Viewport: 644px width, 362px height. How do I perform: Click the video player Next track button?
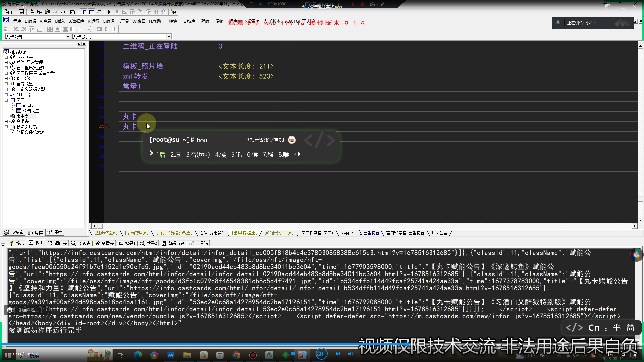point(338,354)
